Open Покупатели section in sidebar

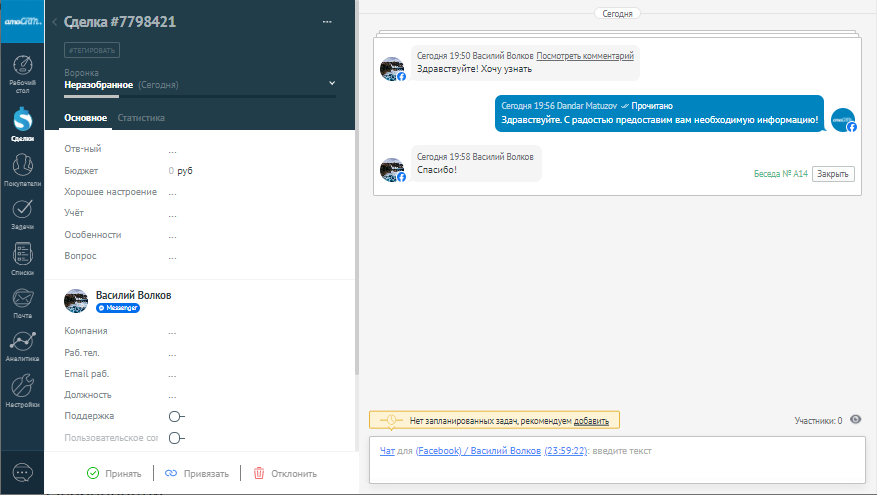22,169
